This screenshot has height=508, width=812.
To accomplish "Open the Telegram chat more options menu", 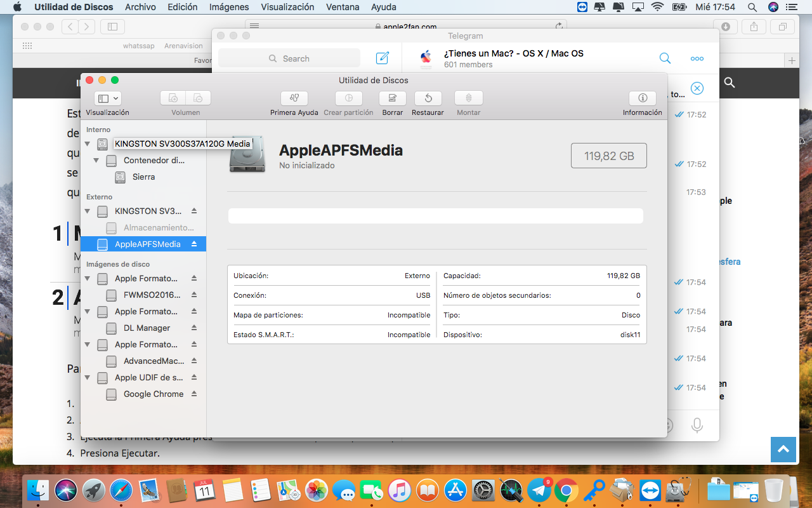I will [697, 58].
